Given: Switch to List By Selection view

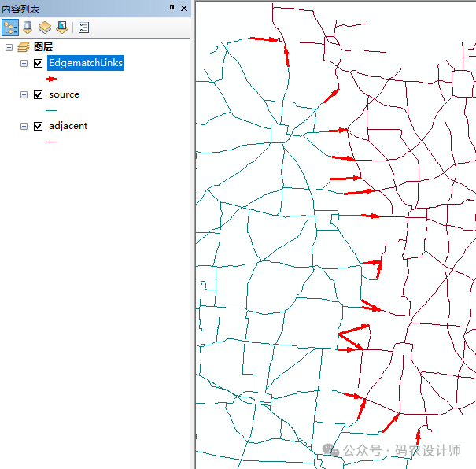Looking at the screenshot, I should click(x=61, y=28).
